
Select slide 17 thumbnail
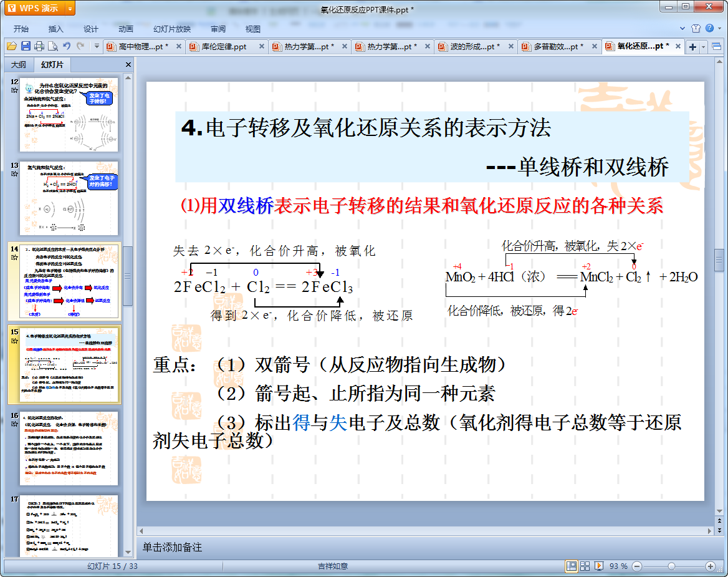69,525
